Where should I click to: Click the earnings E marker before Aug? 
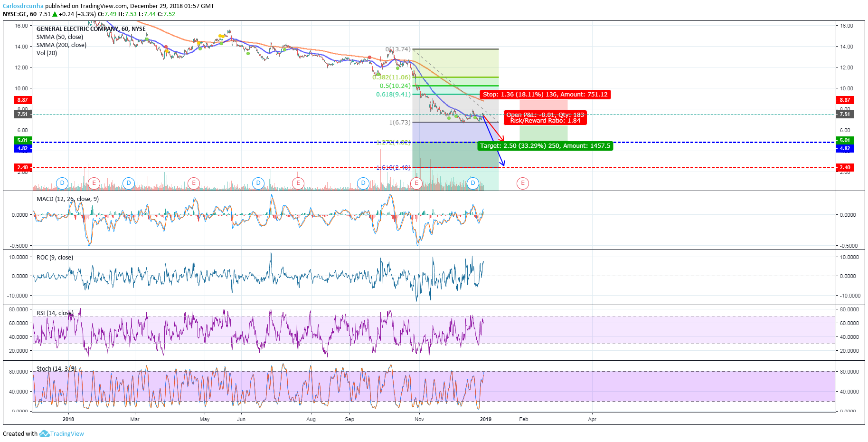pyautogui.click(x=298, y=183)
